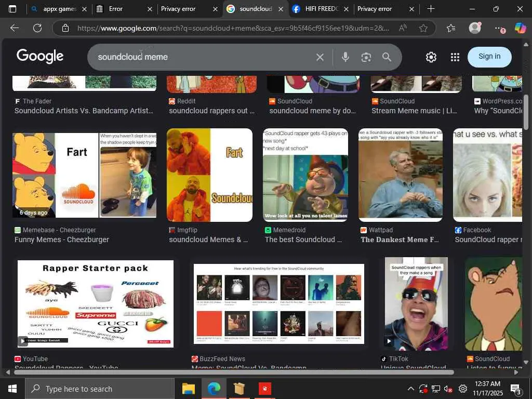The height and width of the screenshot is (399, 532).
Task: Close the appx games tab
Action: (x=84, y=9)
